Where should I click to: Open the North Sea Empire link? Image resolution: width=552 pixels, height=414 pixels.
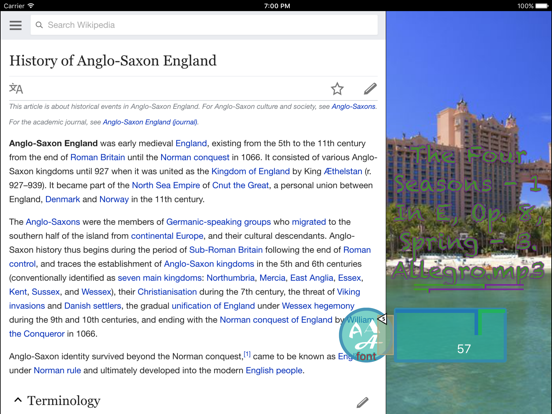(x=166, y=185)
